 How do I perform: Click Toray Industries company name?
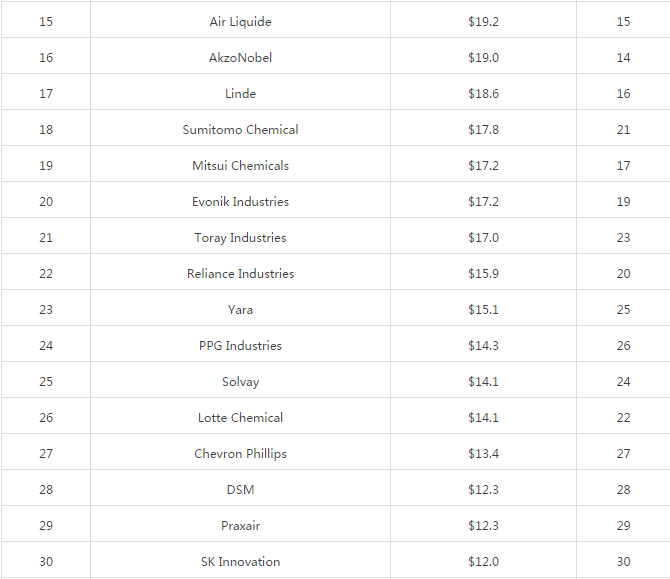tap(240, 238)
